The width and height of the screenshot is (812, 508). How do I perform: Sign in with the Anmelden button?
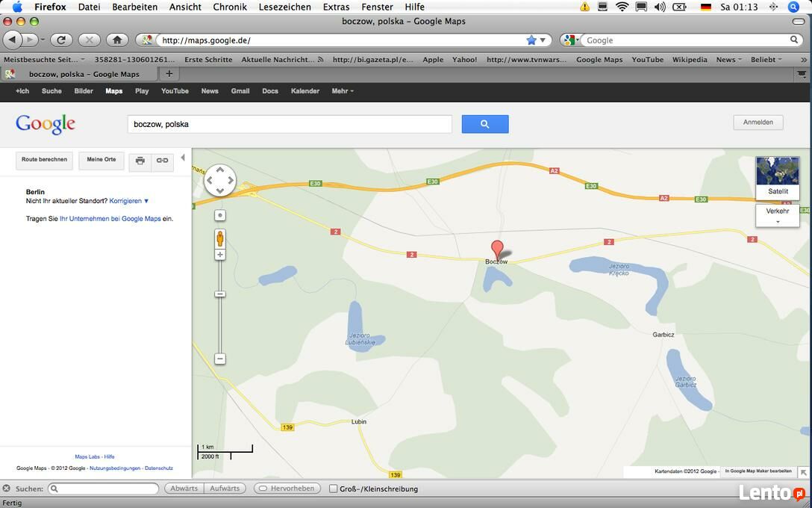pos(758,123)
